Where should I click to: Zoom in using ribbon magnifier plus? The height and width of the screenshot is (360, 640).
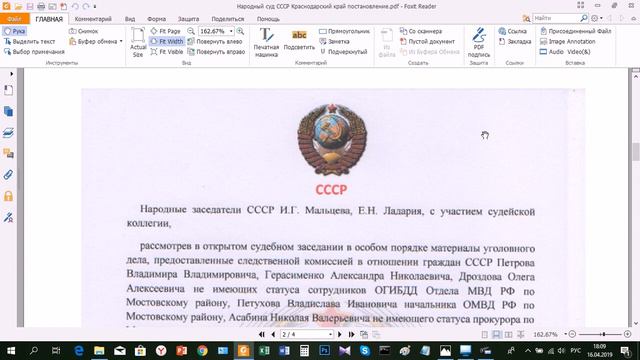[x=241, y=31]
